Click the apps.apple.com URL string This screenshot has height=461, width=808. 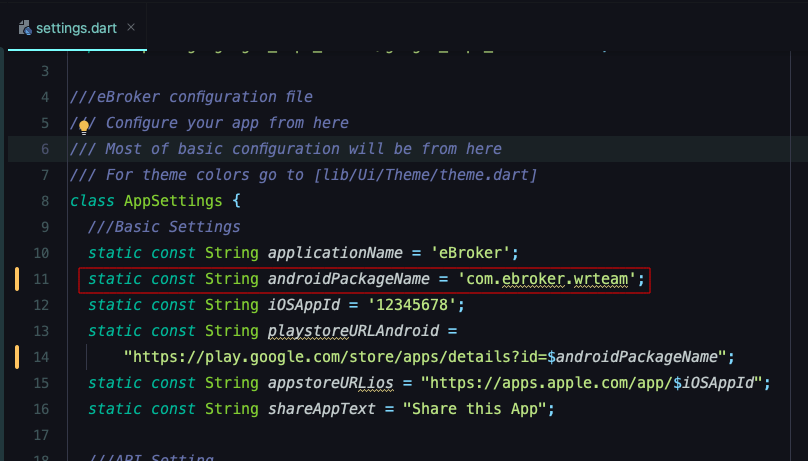click(x=591, y=383)
